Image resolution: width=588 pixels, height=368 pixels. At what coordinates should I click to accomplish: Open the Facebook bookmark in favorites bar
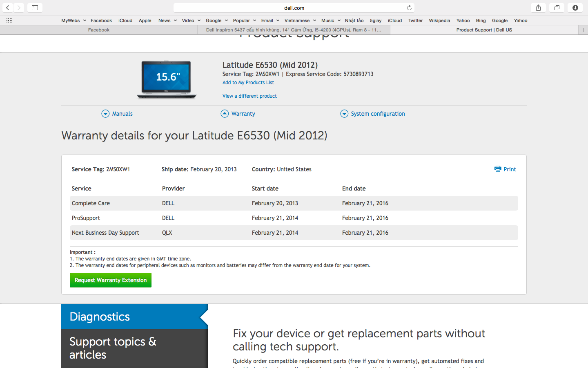[x=101, y=20]
